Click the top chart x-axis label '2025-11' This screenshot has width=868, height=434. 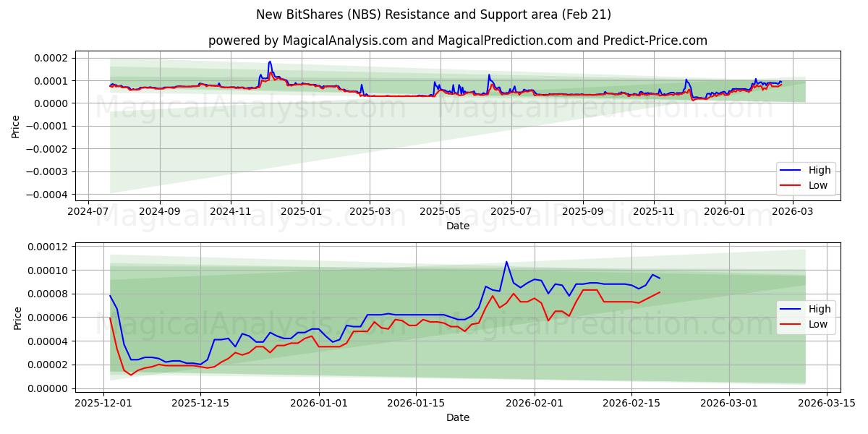click(654, 211)
